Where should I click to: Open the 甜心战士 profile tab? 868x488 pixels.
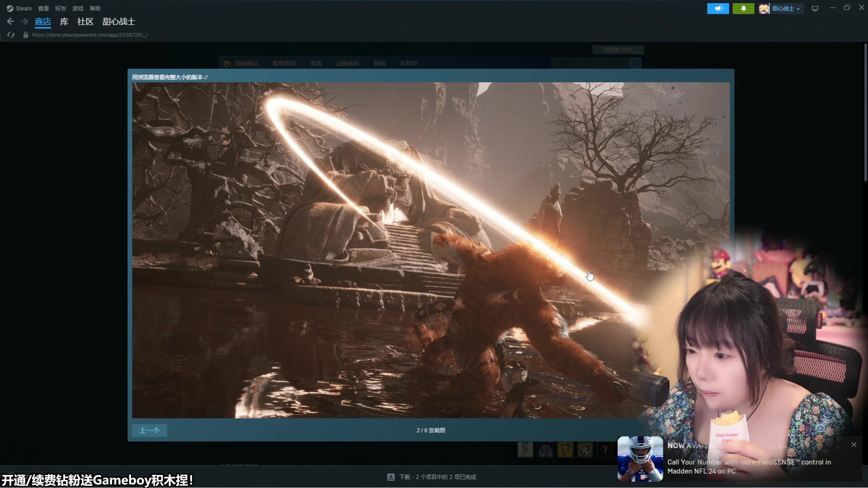click(x=118, y=22)
